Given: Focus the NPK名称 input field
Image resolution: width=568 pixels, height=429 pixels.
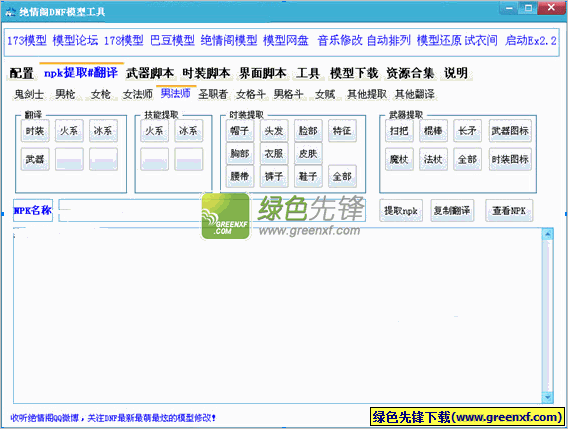Looking at the screenshot, I should 212,210.
